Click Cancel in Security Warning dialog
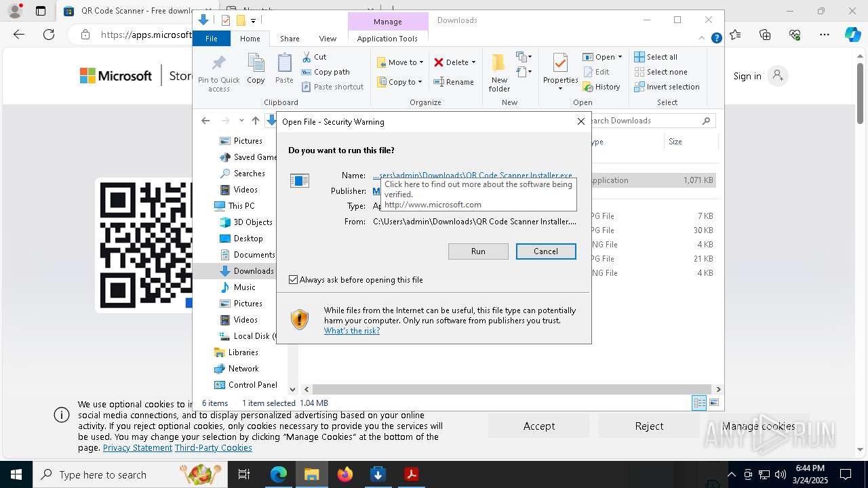The height and width of the screenshot is (488, 868). pyautogui.click(x=546, y=251)
